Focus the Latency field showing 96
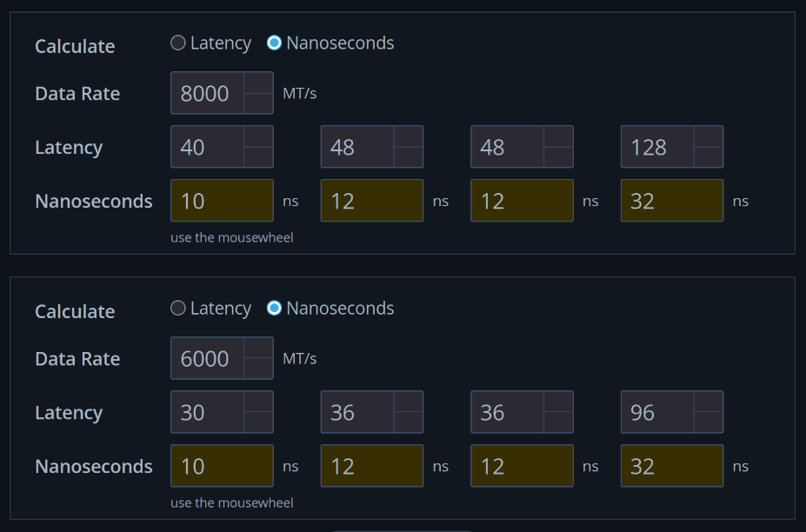 pyautogui.click(x=657, y=413)
